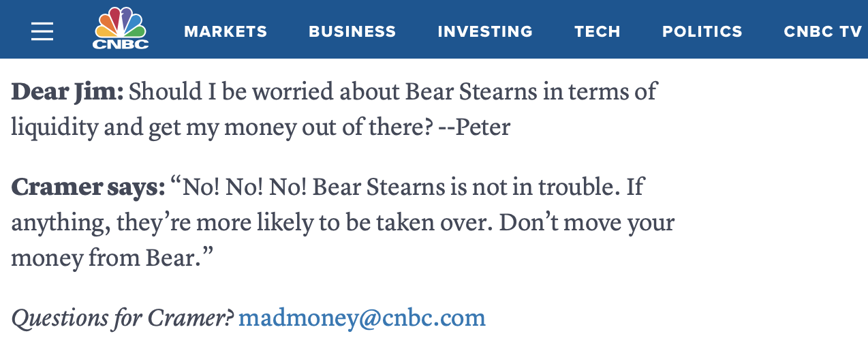Click the bold "Cramer says:" label
868x353 pixels.
click(x=88, y=187)
